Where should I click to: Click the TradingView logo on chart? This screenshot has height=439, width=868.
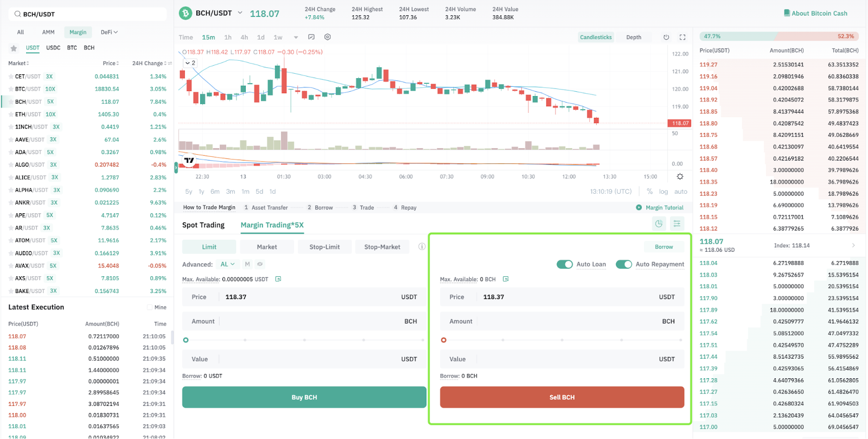189,160
